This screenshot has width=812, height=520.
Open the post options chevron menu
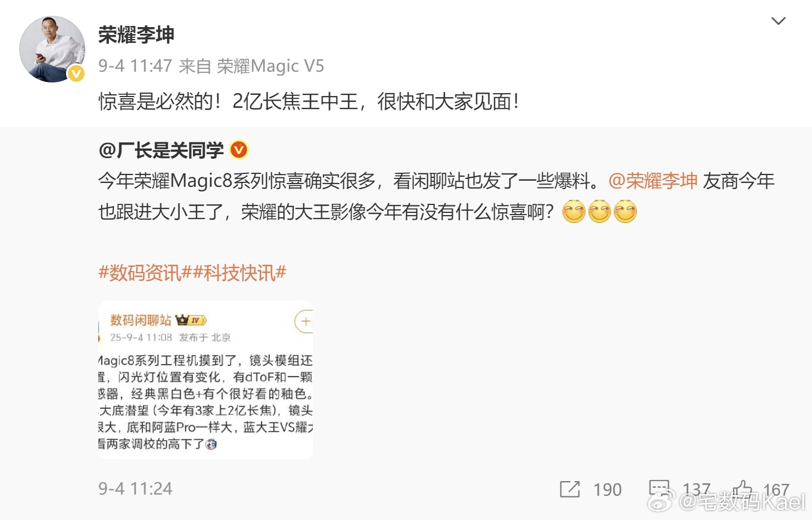tap(778, 21)
